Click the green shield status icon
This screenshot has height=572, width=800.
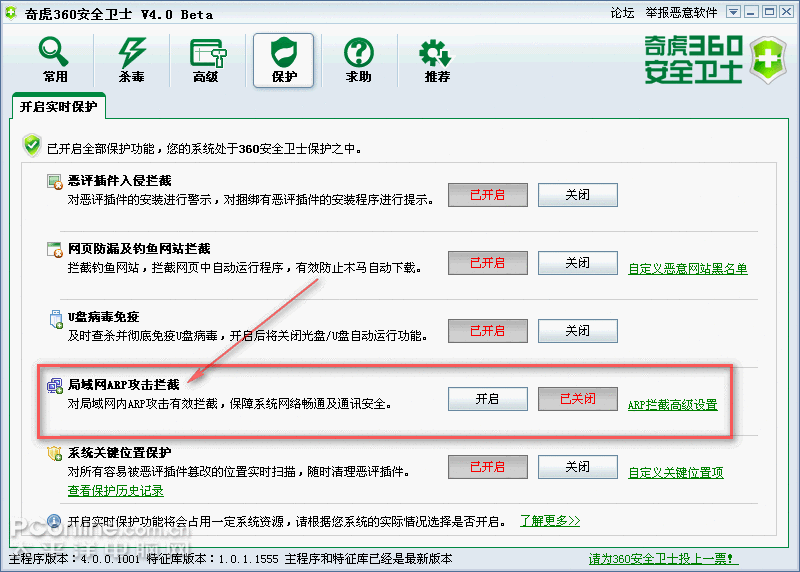32,146
